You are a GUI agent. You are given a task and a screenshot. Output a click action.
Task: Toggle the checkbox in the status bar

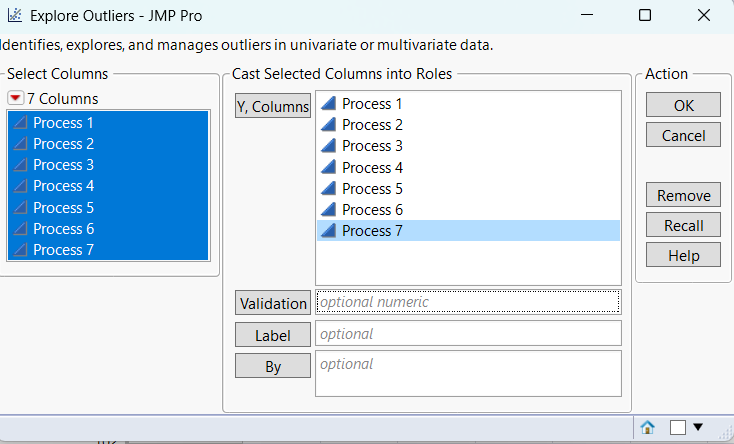pyautogui.click(x=678, y=427)
